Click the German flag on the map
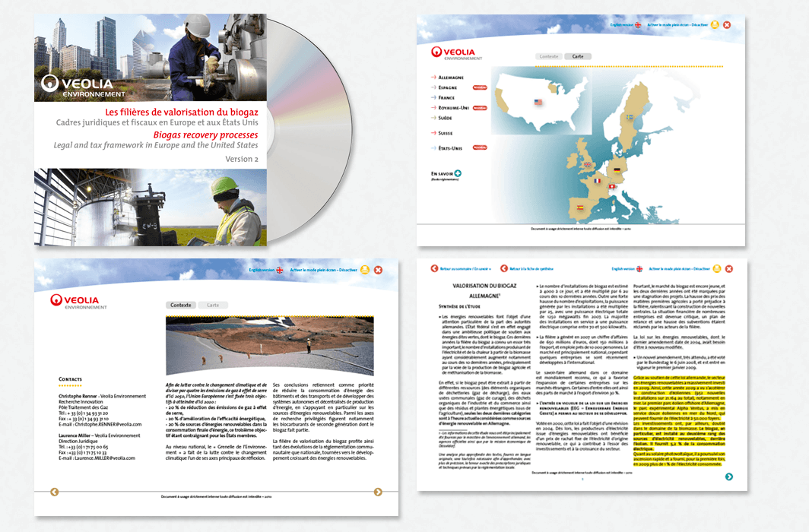This screenshot has width=809, height=532. (x=617, y=169)
